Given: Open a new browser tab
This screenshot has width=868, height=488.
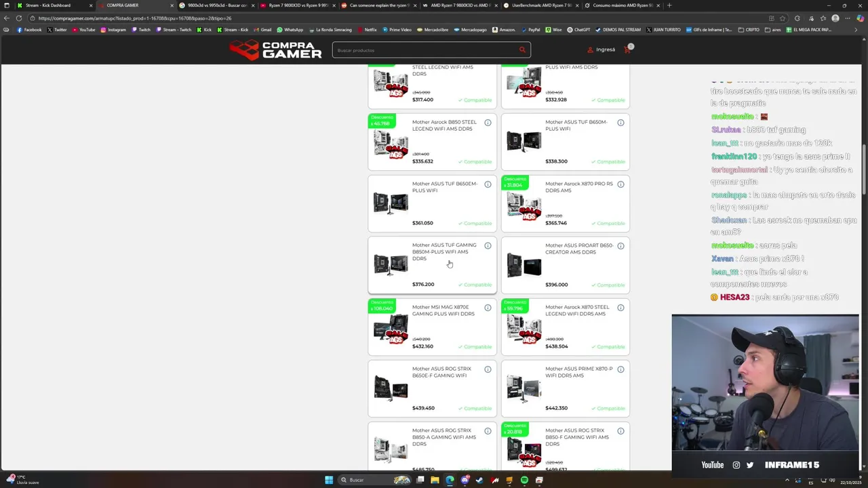Looking at the screenshot, I should point(669,5).
